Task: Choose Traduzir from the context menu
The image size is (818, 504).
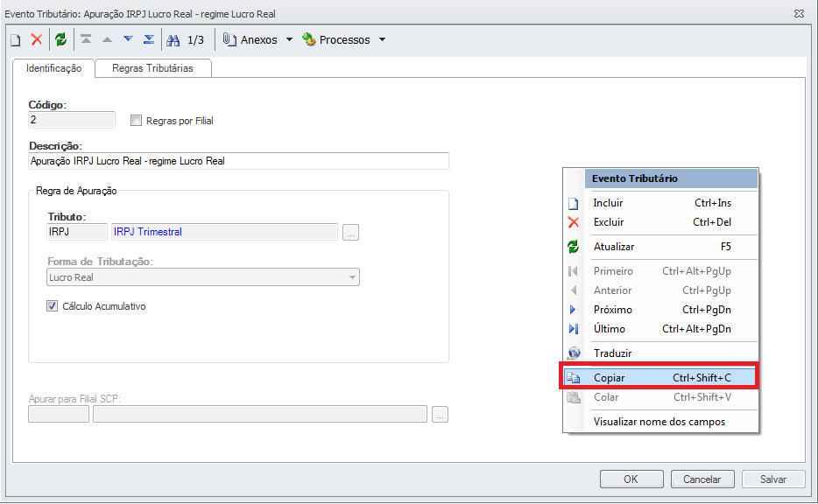Action: tap(612, 353)
